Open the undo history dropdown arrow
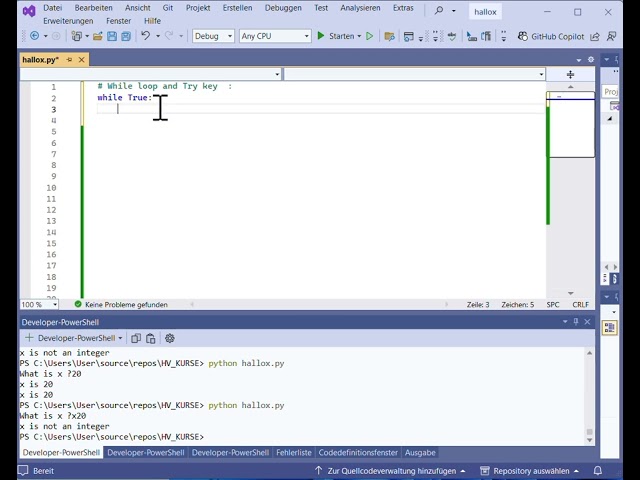Screen dimensions: 640x480 [158, 36]
